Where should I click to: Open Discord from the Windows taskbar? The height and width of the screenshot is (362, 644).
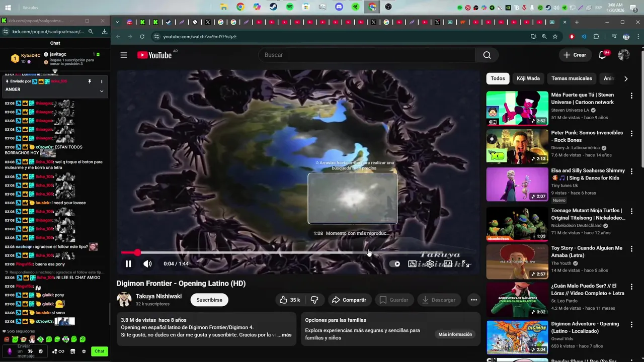tap(339, 7)
